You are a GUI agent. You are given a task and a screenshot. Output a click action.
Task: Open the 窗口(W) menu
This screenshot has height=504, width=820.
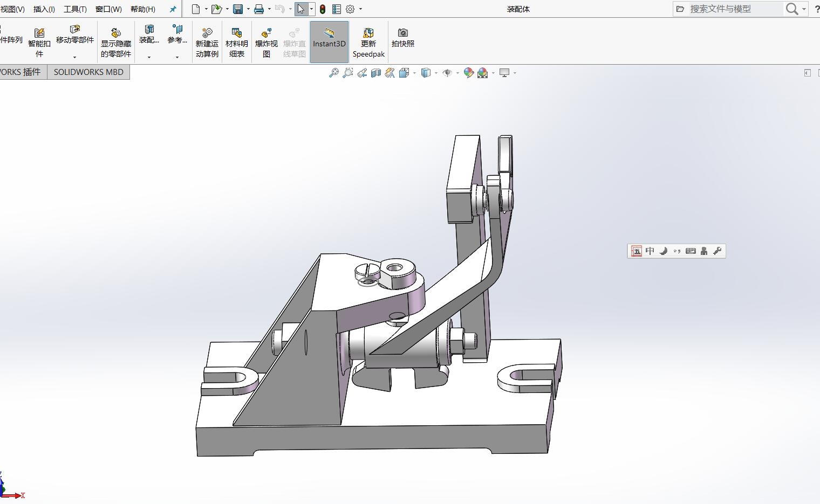[x=108, y=9]
